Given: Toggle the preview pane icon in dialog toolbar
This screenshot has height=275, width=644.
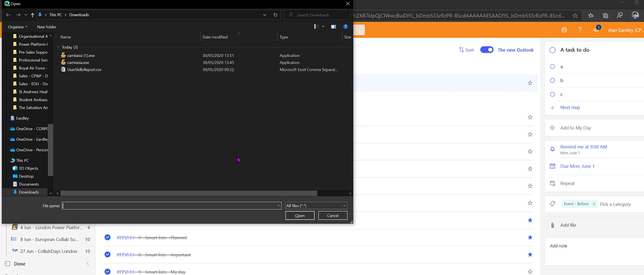Looking at the screenshot, I should 334,27.
